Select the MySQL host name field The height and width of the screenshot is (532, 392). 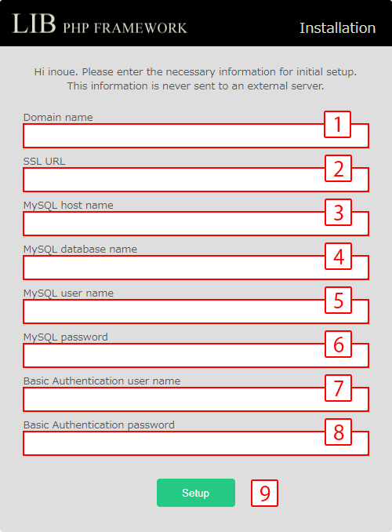pos(196,224)
